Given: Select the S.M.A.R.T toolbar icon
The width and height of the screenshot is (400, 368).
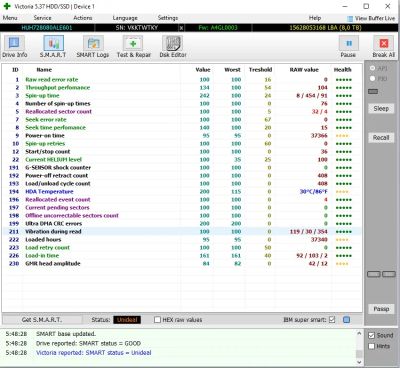Looking at the screenshot, I should pos(53,47).
